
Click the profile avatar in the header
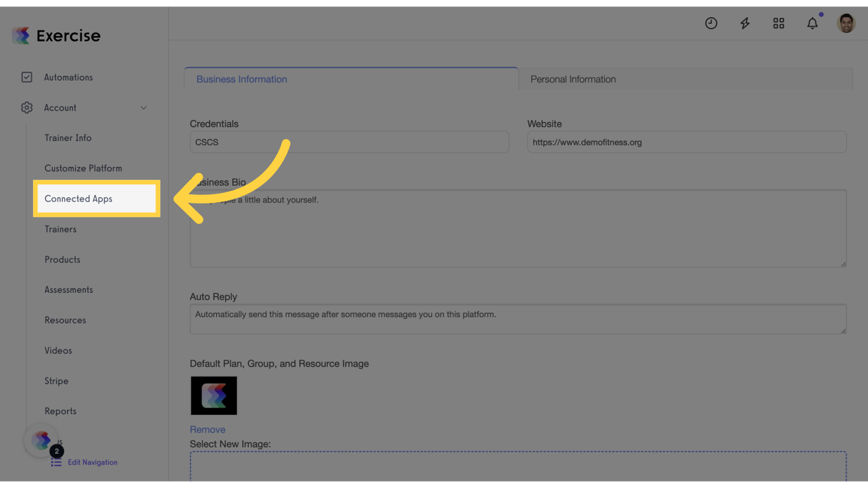(x=846, y=23)
